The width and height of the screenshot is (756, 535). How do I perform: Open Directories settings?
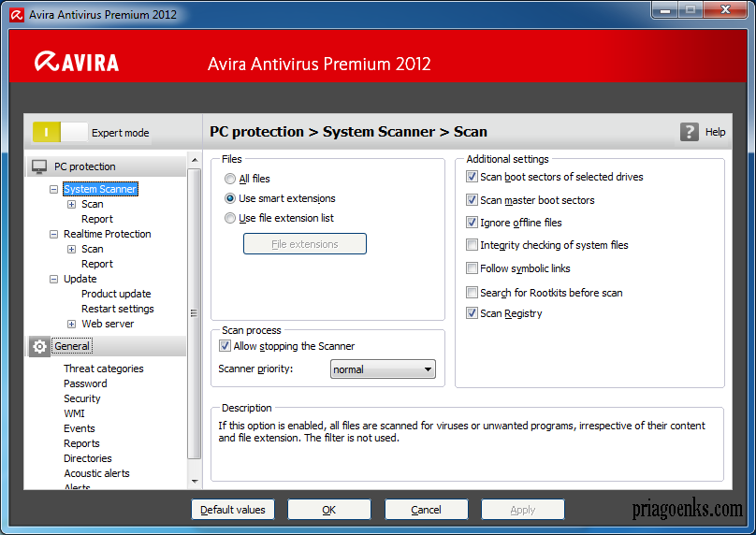point(87,458)
